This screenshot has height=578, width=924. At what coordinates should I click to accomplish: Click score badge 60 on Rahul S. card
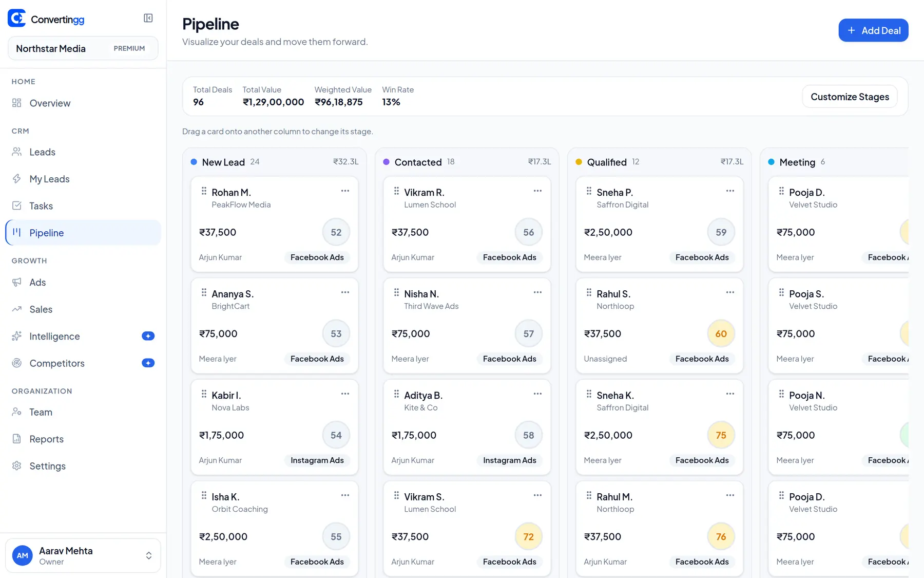pyautogui.click(x=721, y=334)
